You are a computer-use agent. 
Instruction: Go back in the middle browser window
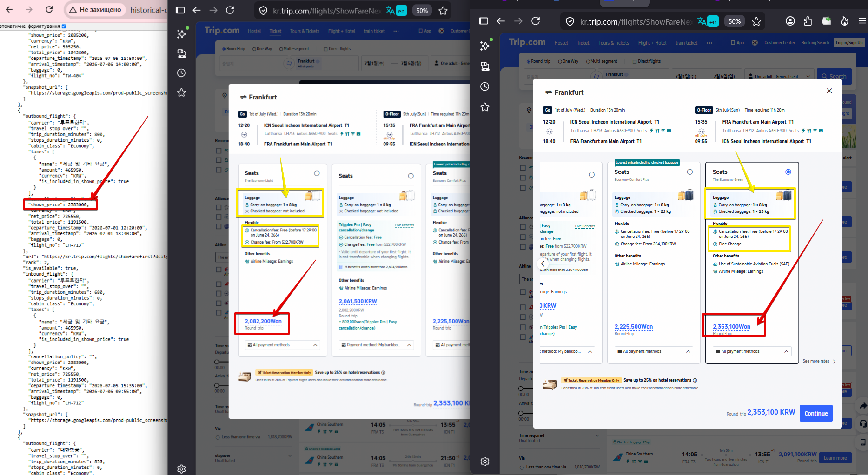197,10
